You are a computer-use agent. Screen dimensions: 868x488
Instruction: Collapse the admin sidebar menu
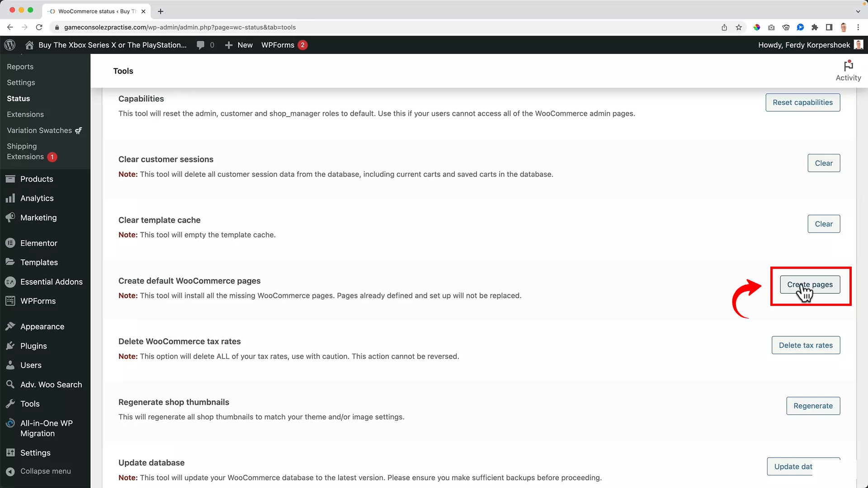45,471
